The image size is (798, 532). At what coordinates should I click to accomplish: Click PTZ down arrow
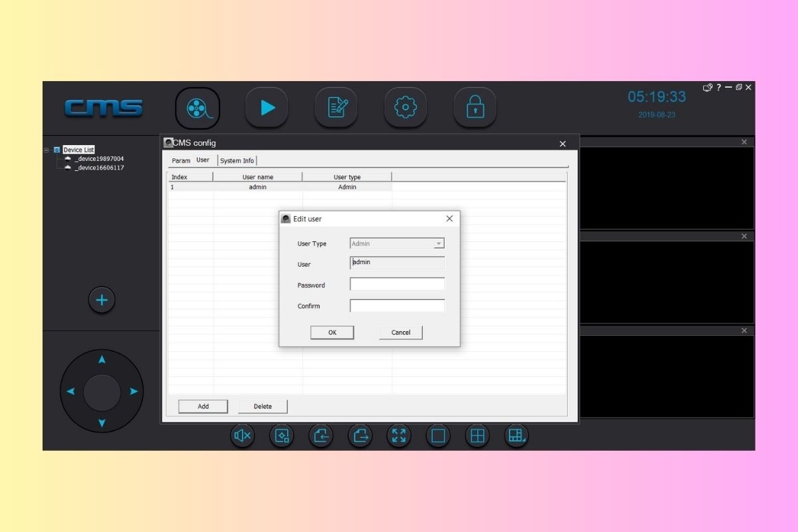(x=102, y=423)
